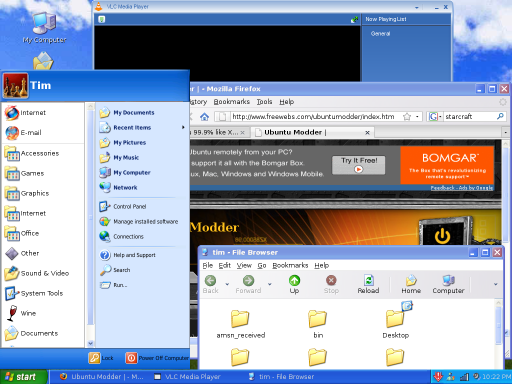Open Manage installed software
Screen dimensions: 512x384
139,222
